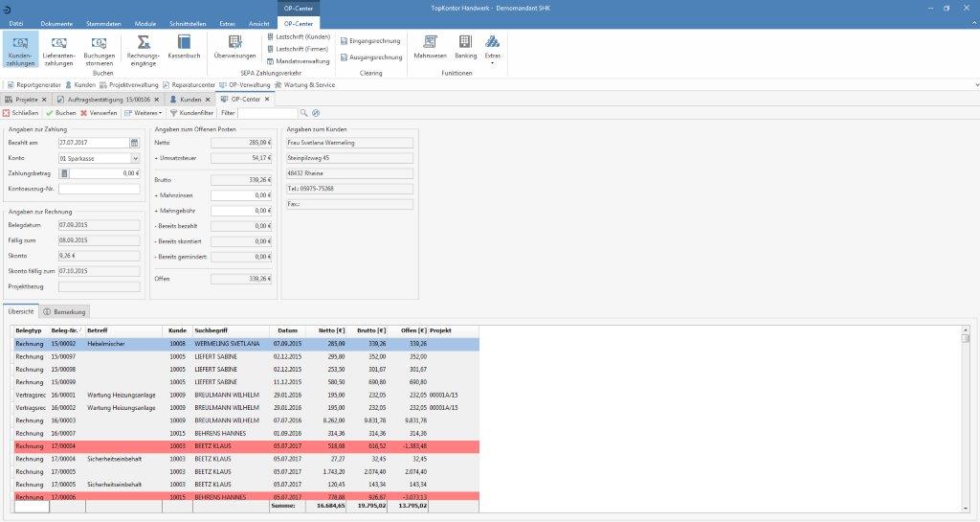
Task: Select the Übersicht tab
Action: [21, 311]
